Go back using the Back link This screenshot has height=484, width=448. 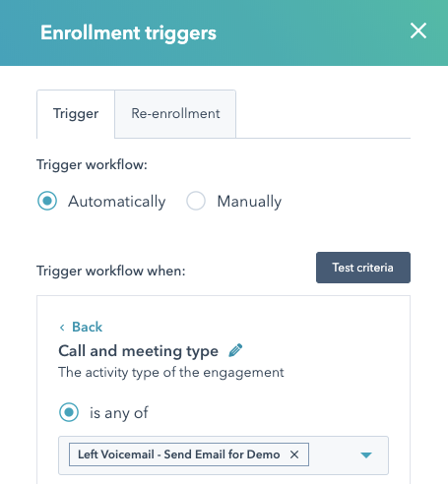(87, 327)
